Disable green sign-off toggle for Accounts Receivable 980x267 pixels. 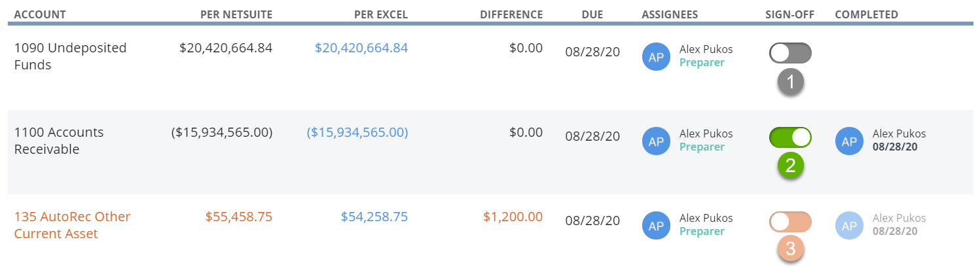pos(790,137)
